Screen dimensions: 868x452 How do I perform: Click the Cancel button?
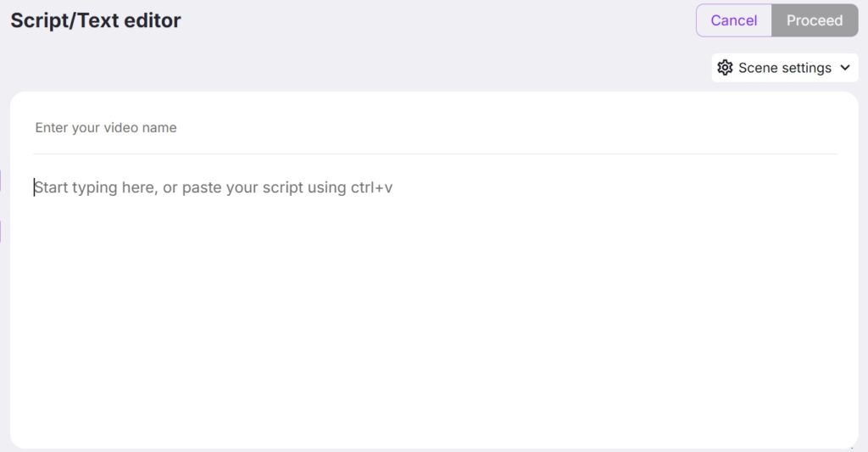733,20
